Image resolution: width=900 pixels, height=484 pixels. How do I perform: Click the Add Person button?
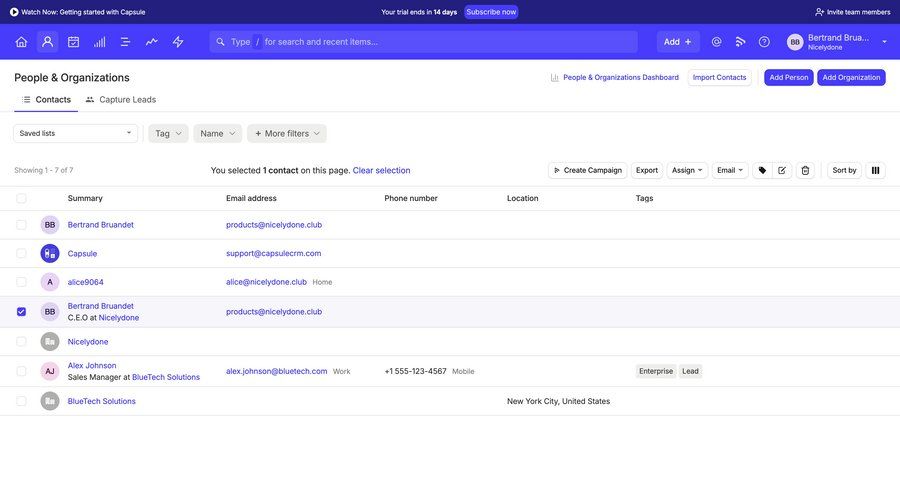click(x=789, y=78)
